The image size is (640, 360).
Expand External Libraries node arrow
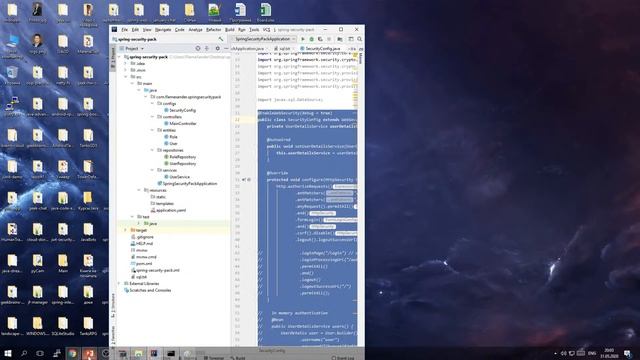[119, 284]
